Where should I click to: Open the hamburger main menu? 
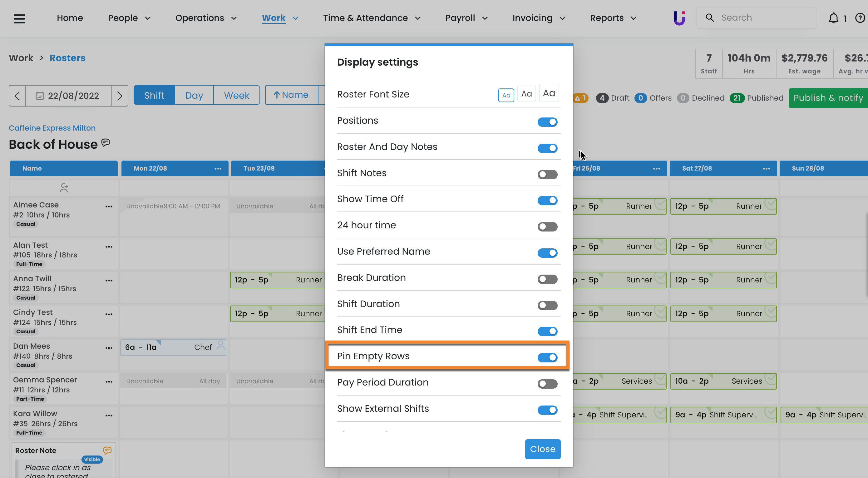(x=19, y=18)
